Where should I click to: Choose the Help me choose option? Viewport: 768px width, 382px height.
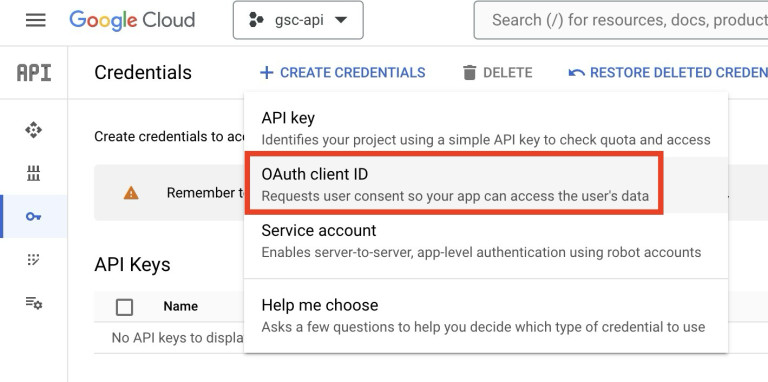pyautogui.click(x=486, y=316)
